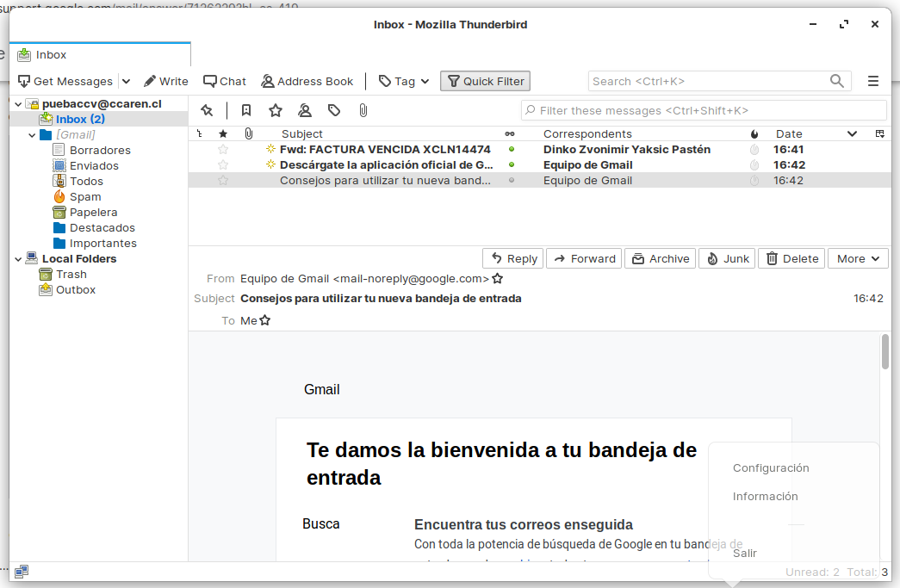Filter to show only unread messages
900x588 pixels.
point(246,110)
